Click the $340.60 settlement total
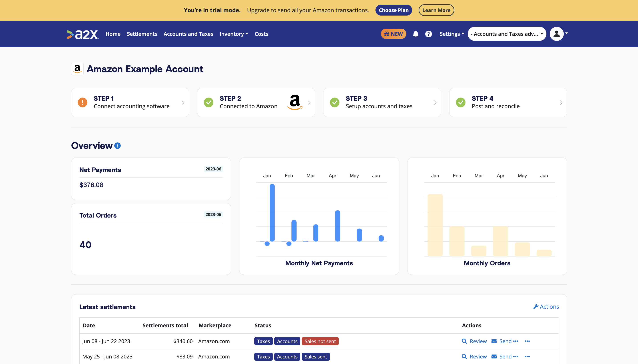The width and height of the screenshot is (638, 364). pos(183,341)
